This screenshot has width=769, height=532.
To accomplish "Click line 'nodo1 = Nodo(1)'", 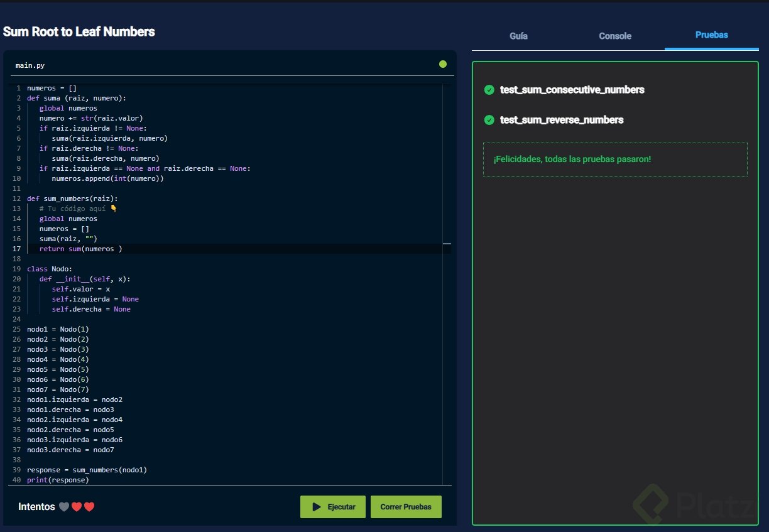I will pyautogui.click(x=58, y=329).
